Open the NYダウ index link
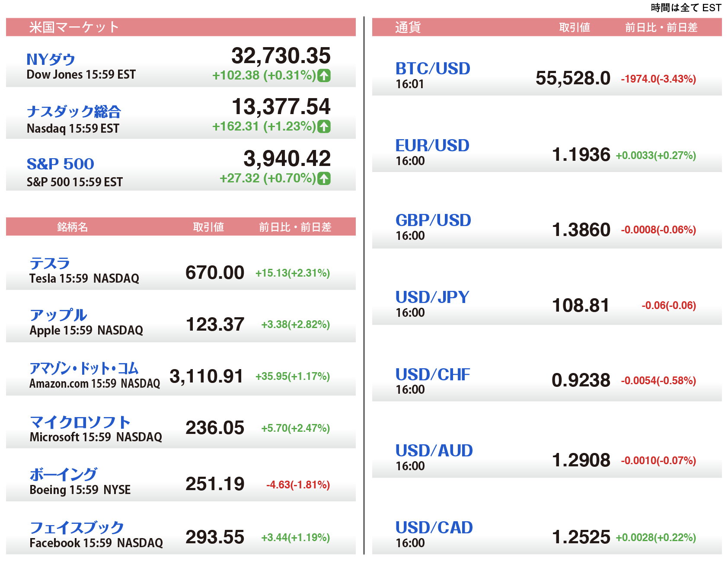This screenshot has width=728, height=561. tap(51, 59)
